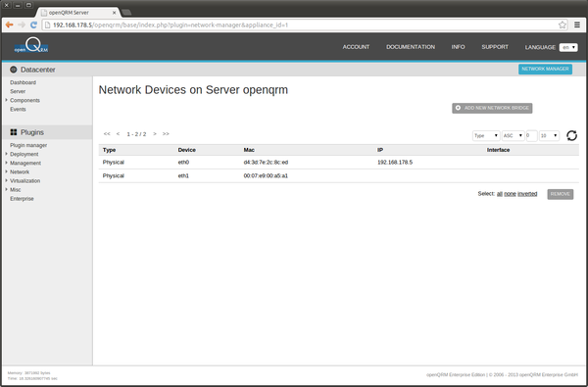Reload the page with browser refresh icon
This screenshot has height=387, width=588.
pyautogui.click(x=33, y=24)
